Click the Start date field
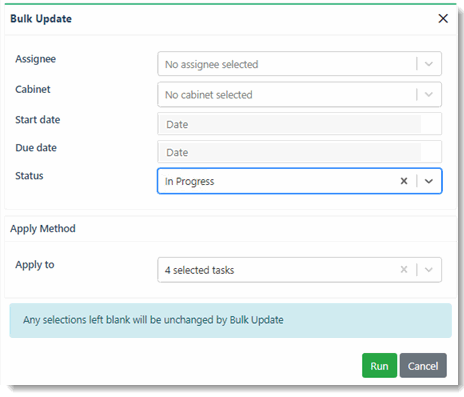This screenshot has height=397, width=464. point(299,124)
